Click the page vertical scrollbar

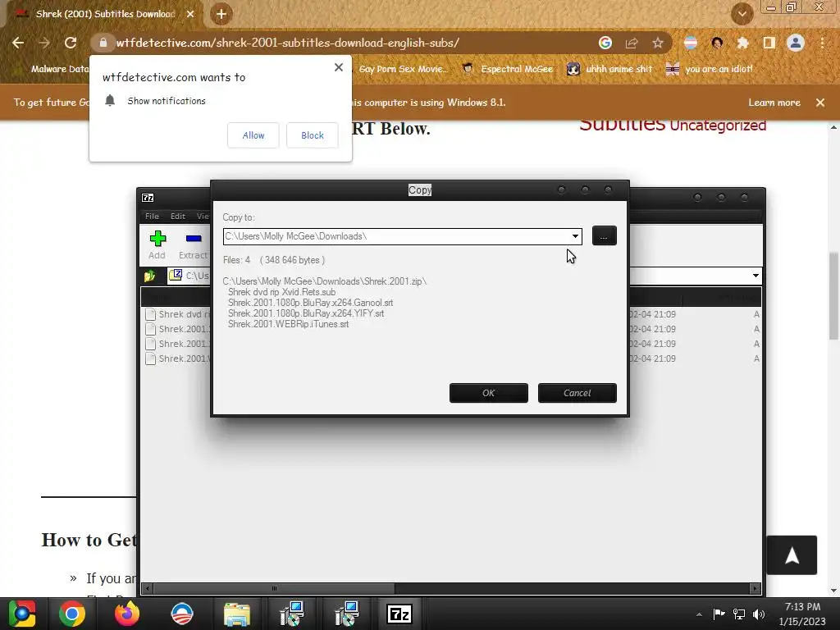[x=833, y=296]
